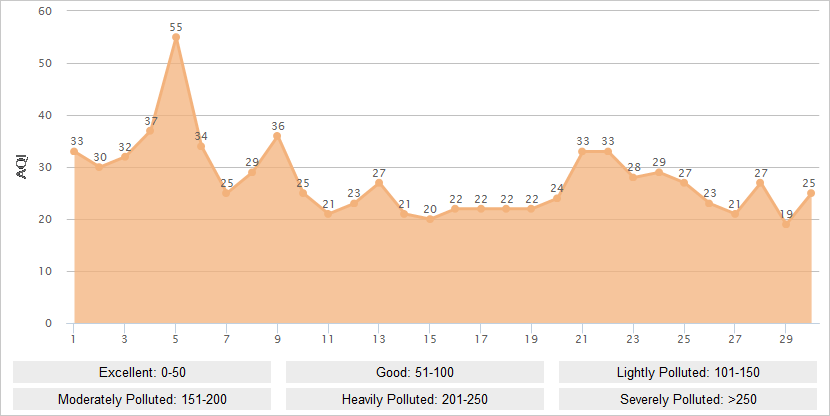The width and height of the screenshot is (830, 416).
Task: Click the x-axis day label 29
Action: click(x=786, y=339)
